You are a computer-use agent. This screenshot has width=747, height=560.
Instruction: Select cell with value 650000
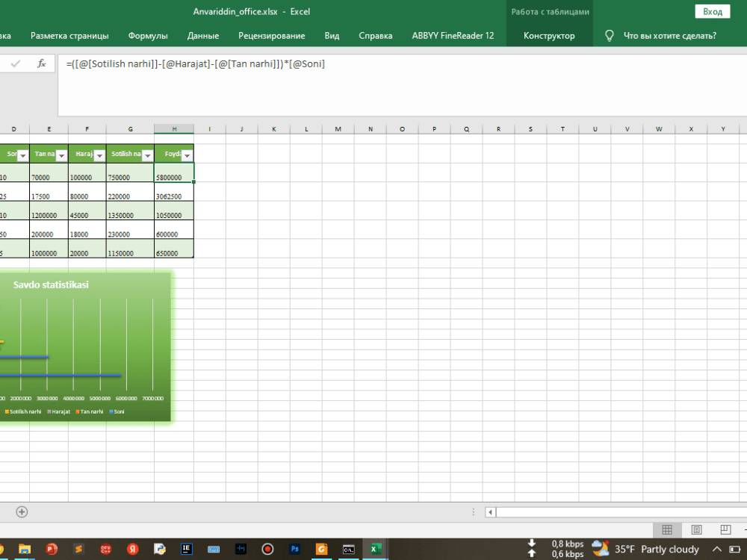coord(174,249)
